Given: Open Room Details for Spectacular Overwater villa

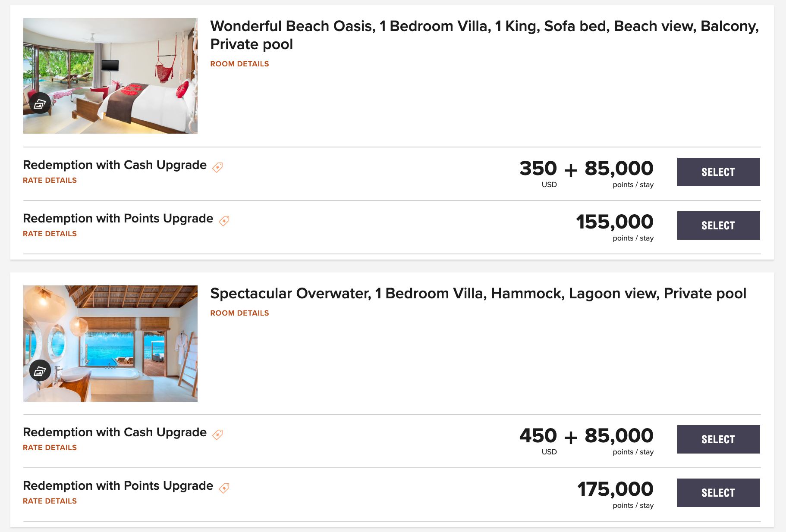Looking at the screenshot, I should [239, 313].
